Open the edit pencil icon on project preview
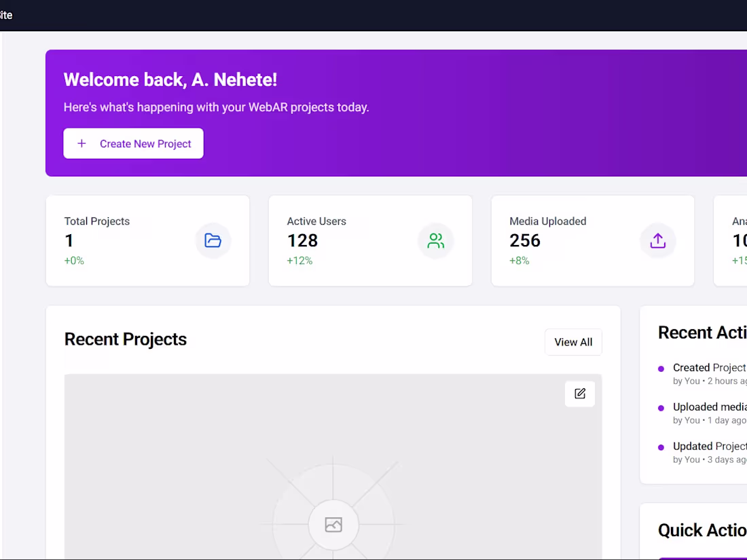 click(579, 394)
